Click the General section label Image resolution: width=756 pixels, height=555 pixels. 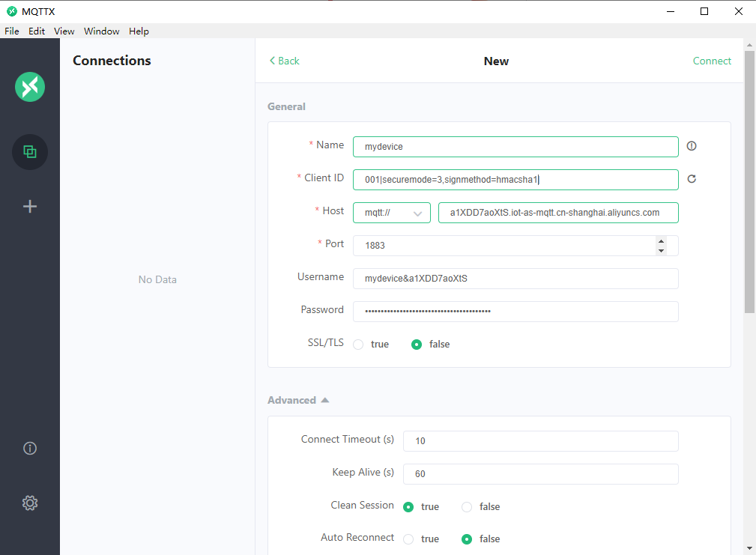coord(286,106)
